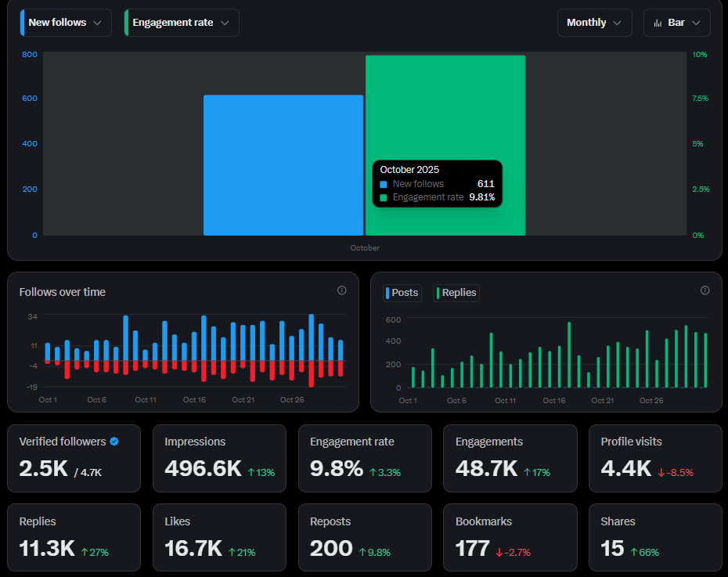Click the 611 New follows value in tooltip

[x=485, y=184]
